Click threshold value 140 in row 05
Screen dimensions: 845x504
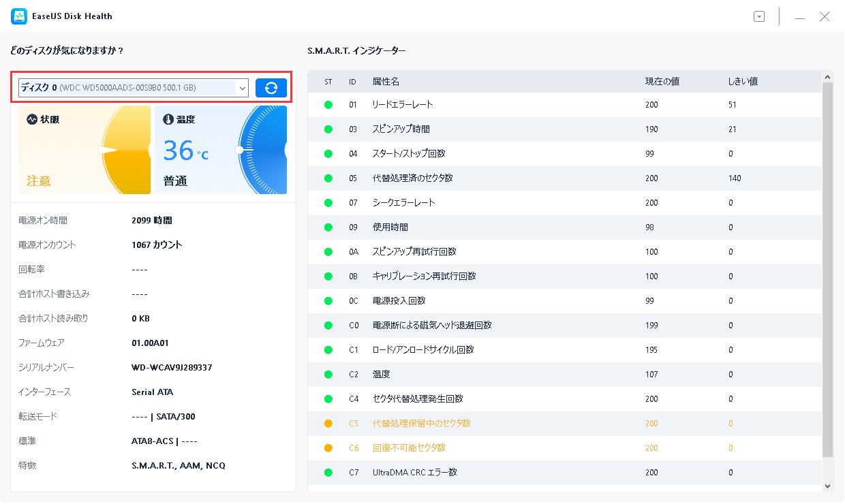pos(735,178)
